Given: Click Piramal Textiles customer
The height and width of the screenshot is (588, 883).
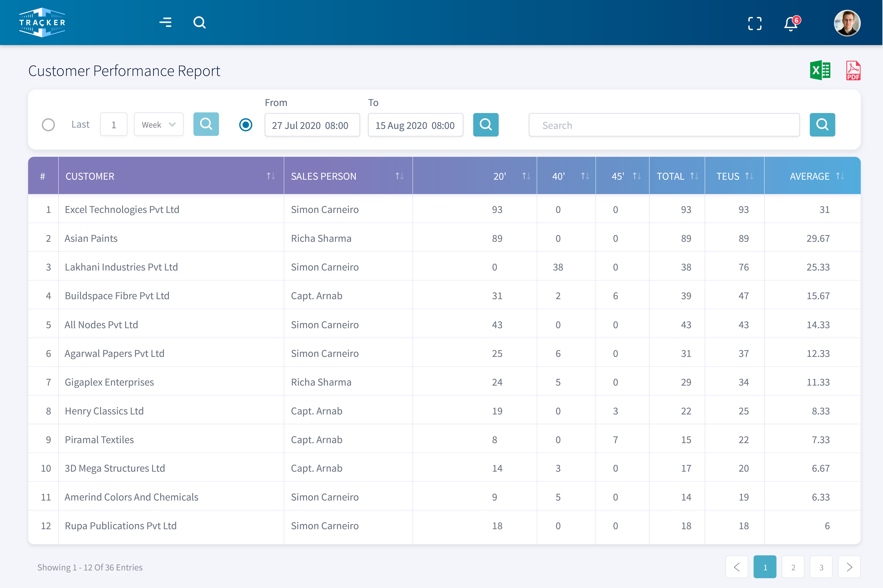Looking at the screenshot, I should pos(99,440).
